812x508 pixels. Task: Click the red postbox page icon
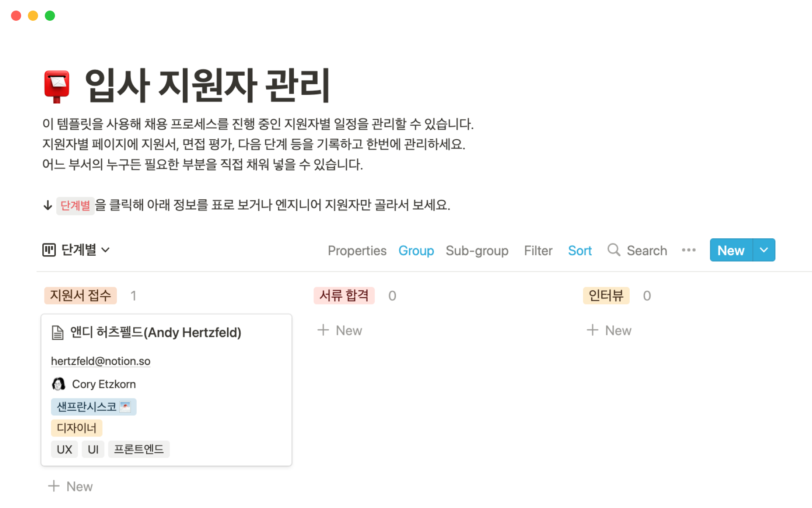[x=57, y=86]
